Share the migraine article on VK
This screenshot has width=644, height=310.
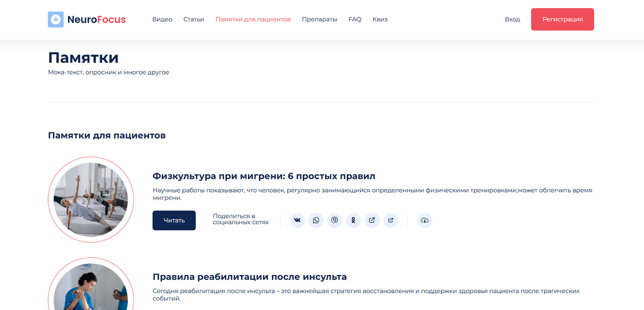click(x=297, y=220)
